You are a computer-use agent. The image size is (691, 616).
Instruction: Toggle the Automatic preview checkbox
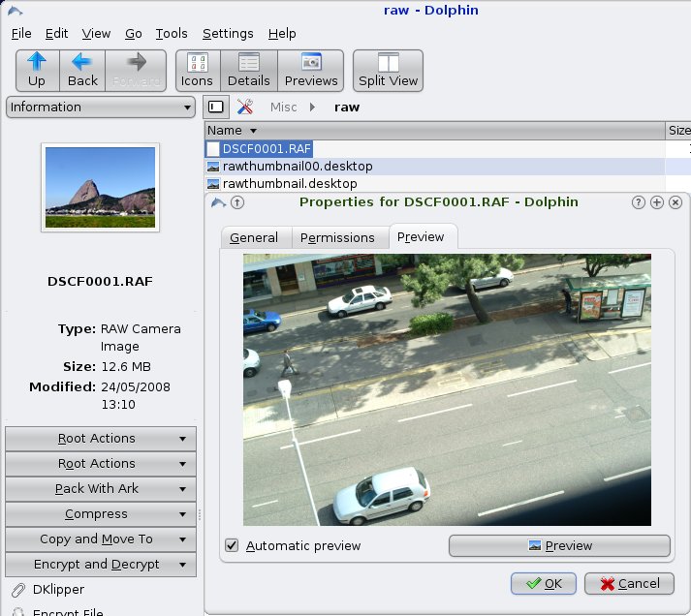tap(232, 545)
